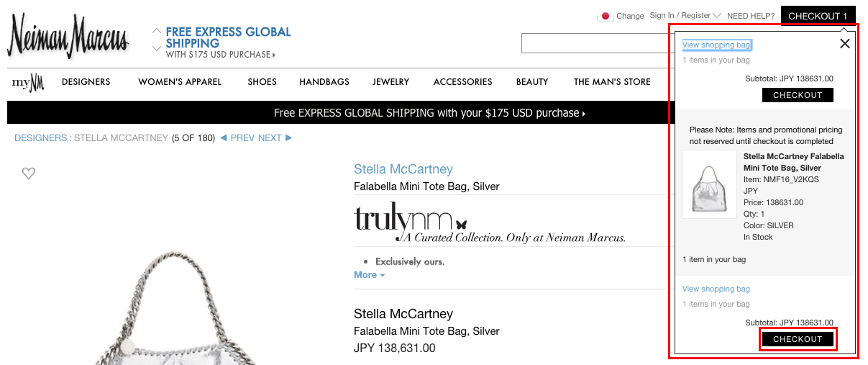Image resolution: width=868 pixels, height=365 pixels.
Task: Click the 'WITH $175 USD PURCHASE' text
Action: click(x=220, y=55)
